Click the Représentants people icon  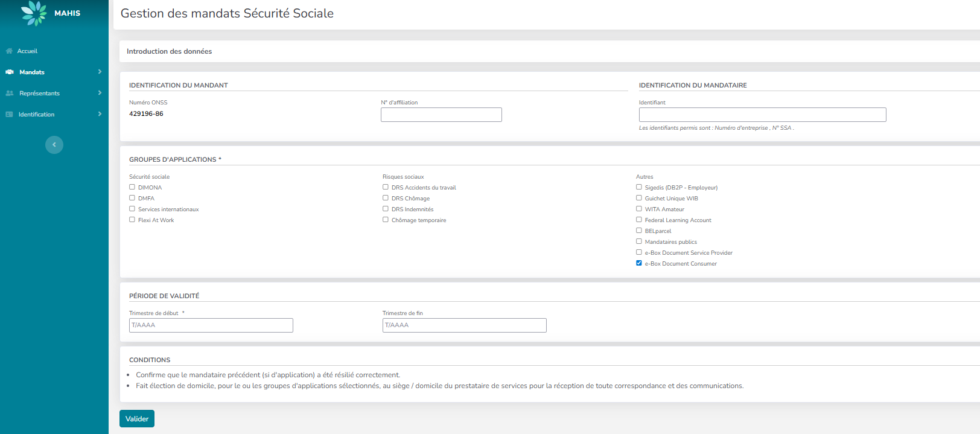coord(10,94)
